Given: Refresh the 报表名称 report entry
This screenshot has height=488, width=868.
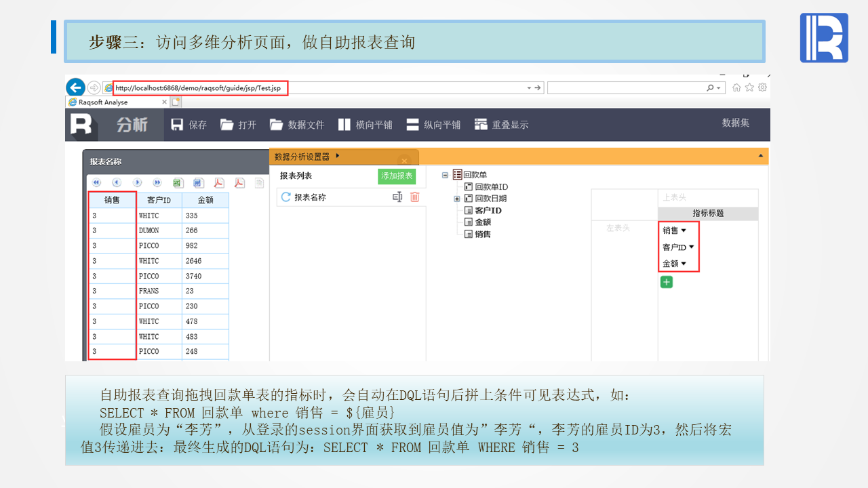Looking at the screenshot, I should 286,197.
